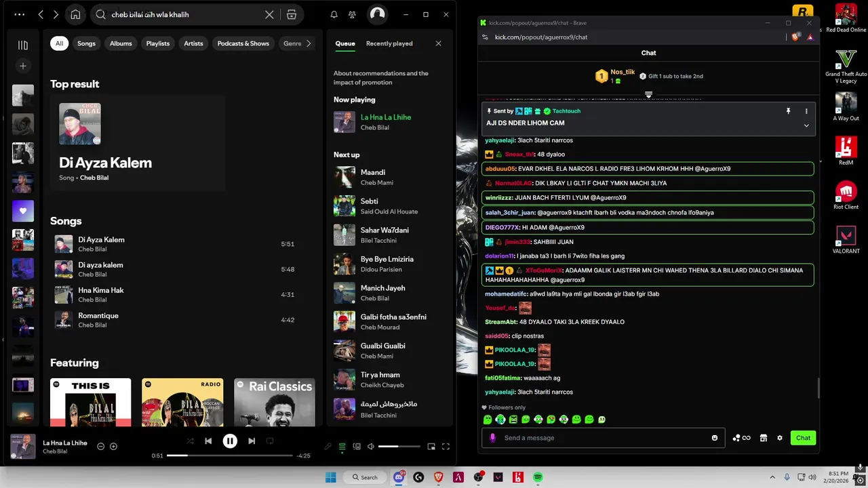Open VALORANT desktop shortcut
Image resolution: width=868 pixels, height=488 pixels.
846,239
